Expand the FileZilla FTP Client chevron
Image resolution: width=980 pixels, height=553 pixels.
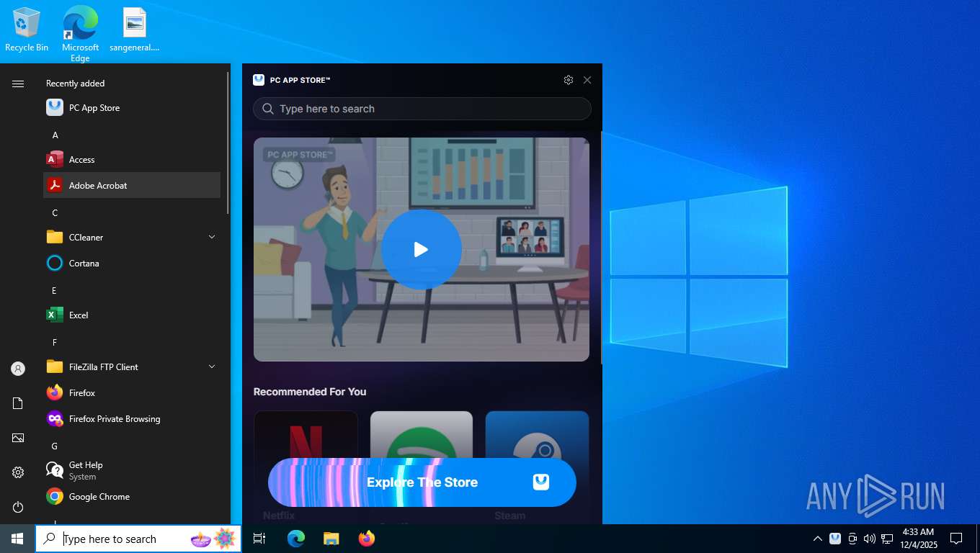click(212, 367)
